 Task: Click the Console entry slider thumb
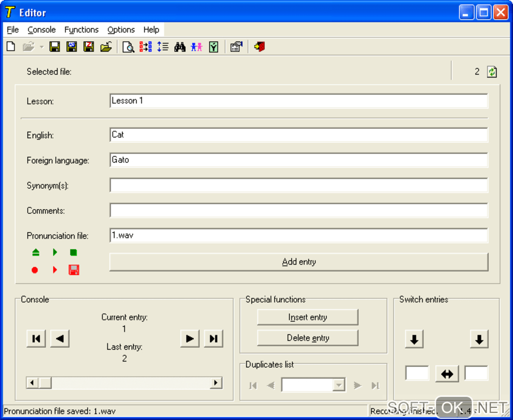45,383
